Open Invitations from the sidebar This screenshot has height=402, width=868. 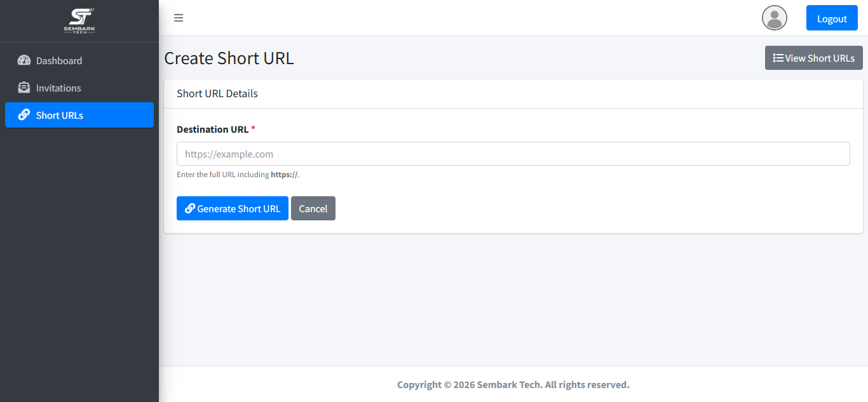(x=79, y=88)
